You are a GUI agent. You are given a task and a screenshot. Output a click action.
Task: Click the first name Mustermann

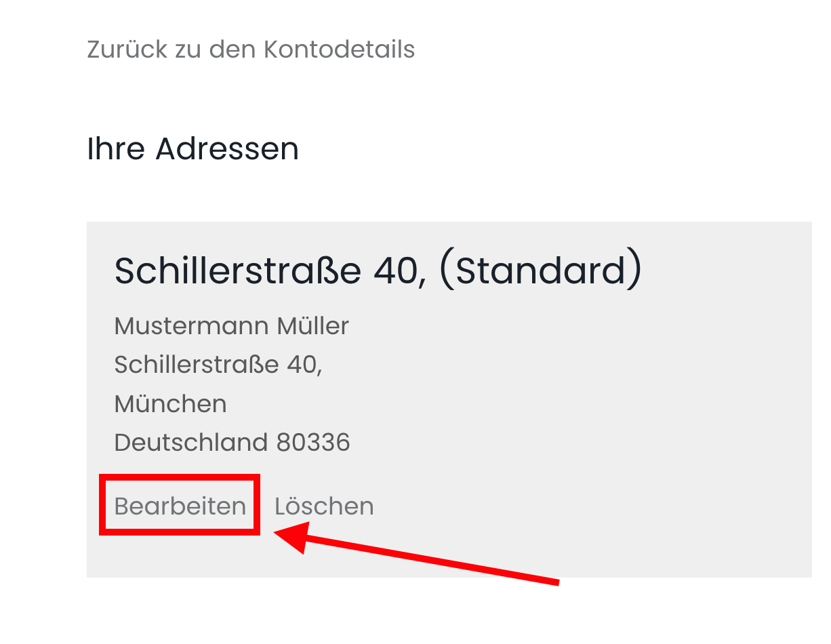[x=182, y=326]
